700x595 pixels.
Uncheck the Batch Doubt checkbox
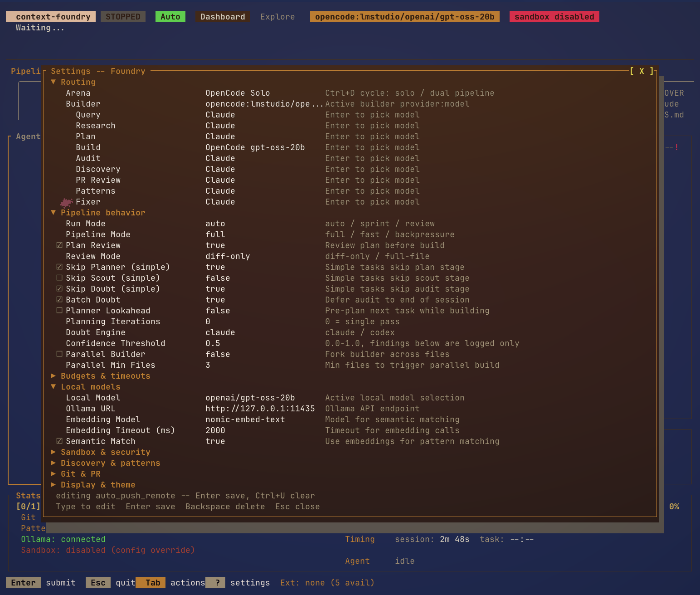pos(59,300)
